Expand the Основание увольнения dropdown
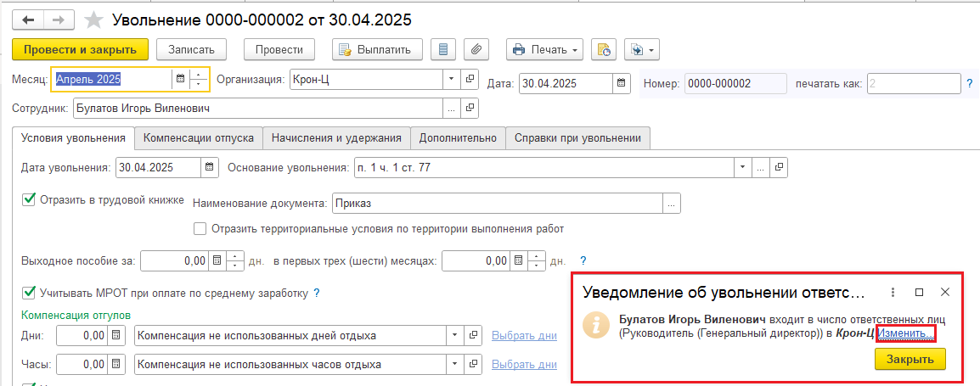Screen dimensions: 980x386 (742, 167)
